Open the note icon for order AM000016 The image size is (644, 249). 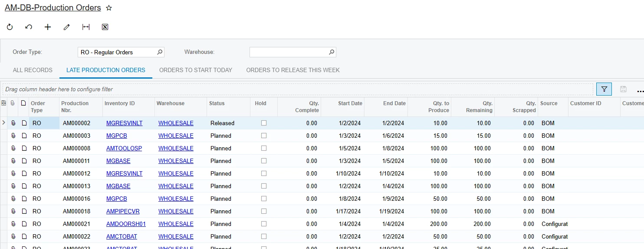pos(24,199)
